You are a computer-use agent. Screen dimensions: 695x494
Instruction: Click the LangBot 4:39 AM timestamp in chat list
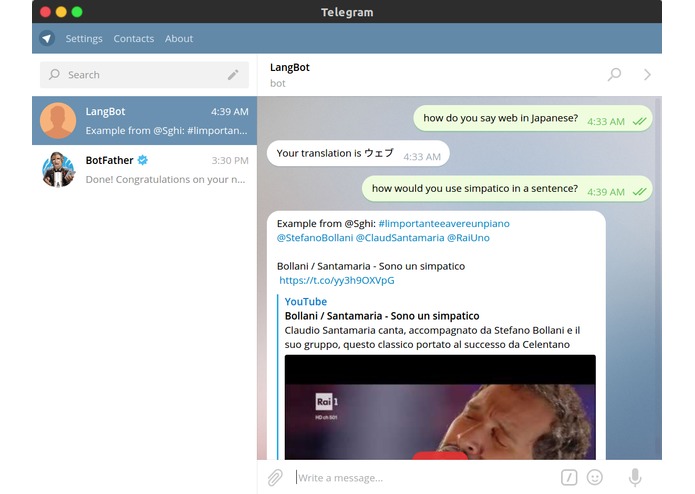[230, 112]
